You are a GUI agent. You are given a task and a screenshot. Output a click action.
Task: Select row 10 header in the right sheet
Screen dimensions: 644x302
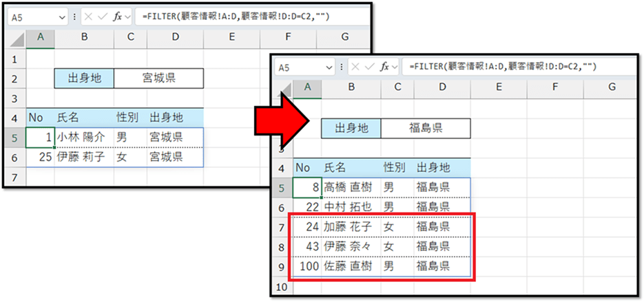(x=282, y=285)
